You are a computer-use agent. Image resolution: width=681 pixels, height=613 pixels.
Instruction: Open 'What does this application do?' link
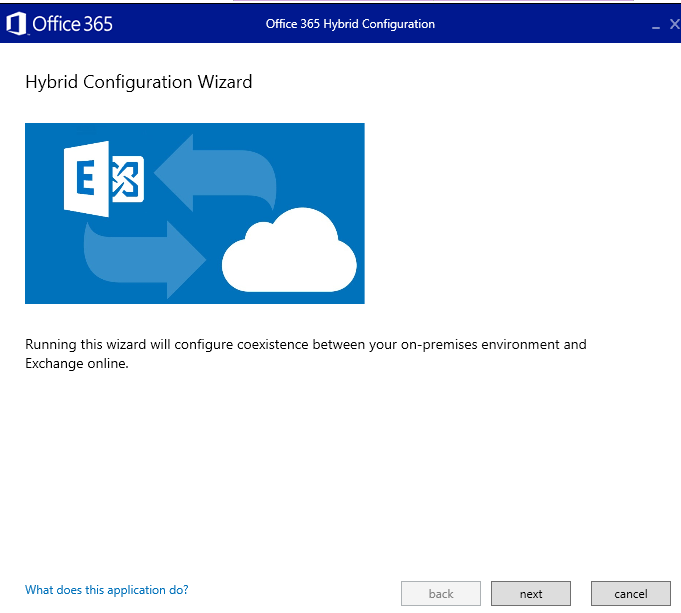[x=106, y=590]
